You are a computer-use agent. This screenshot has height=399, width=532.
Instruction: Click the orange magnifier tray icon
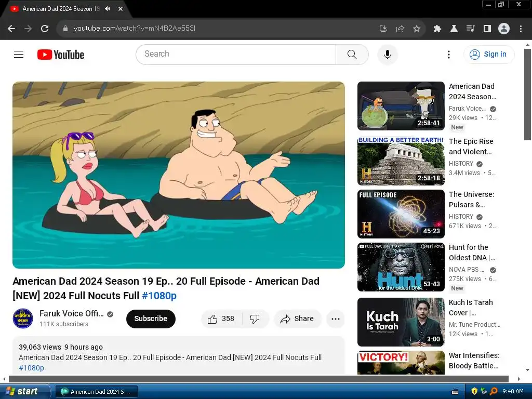494,391
